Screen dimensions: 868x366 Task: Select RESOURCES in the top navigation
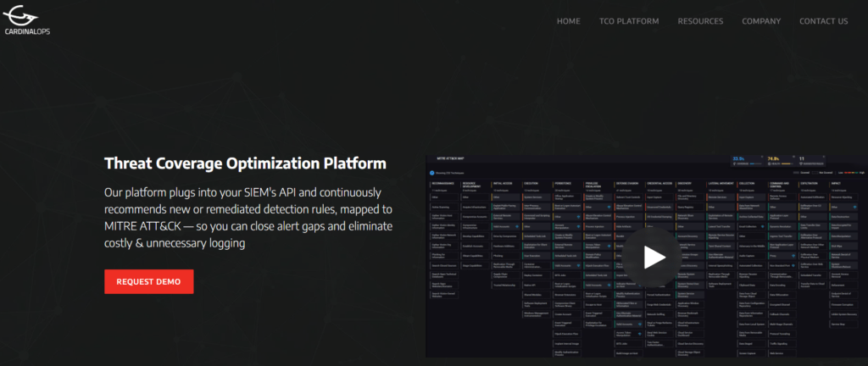coord(700,21)
